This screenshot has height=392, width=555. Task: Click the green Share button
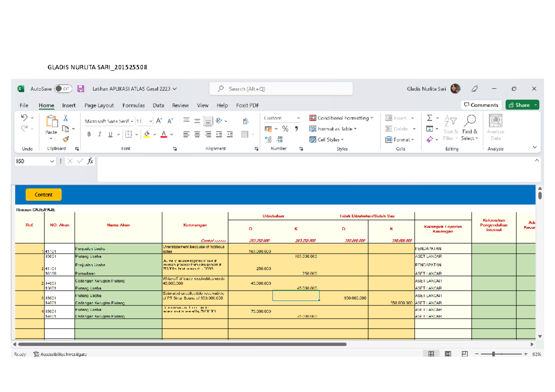[522, 105]
